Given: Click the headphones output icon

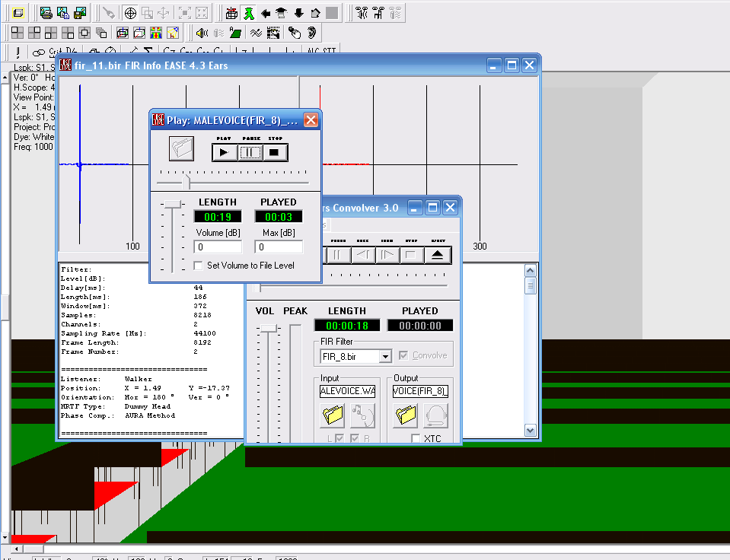Looking at the screenshot, I should (x=436, y=415).
